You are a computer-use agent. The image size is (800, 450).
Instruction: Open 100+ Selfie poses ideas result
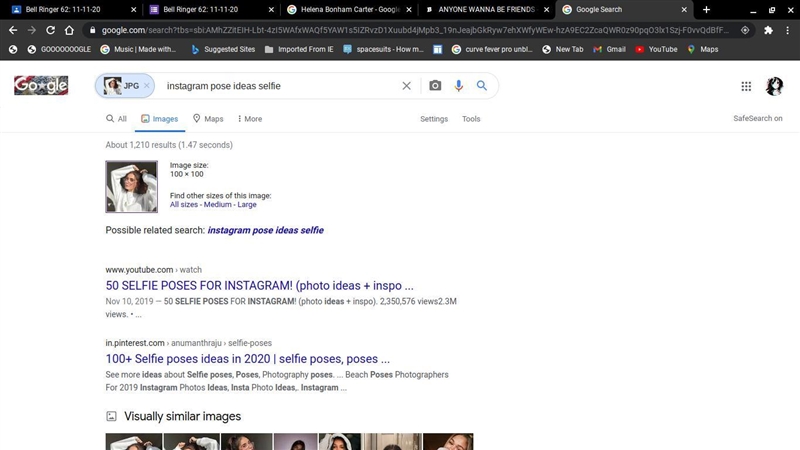(247, 359)
